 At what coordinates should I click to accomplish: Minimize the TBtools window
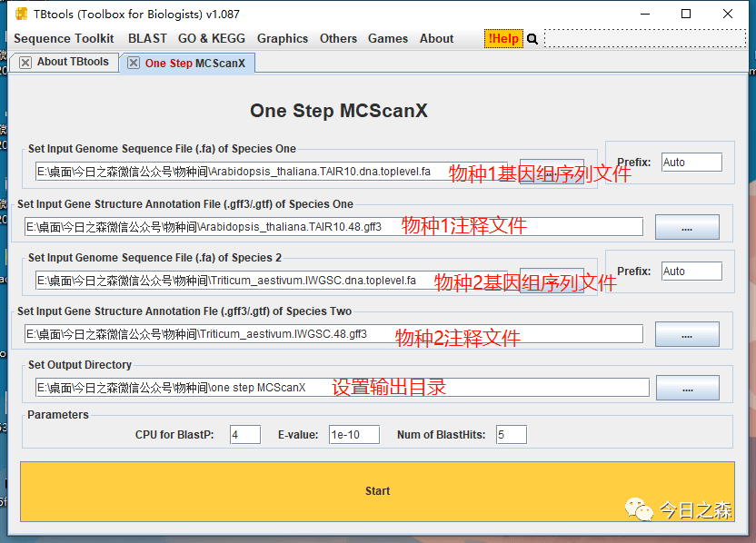tap(645, 14)
